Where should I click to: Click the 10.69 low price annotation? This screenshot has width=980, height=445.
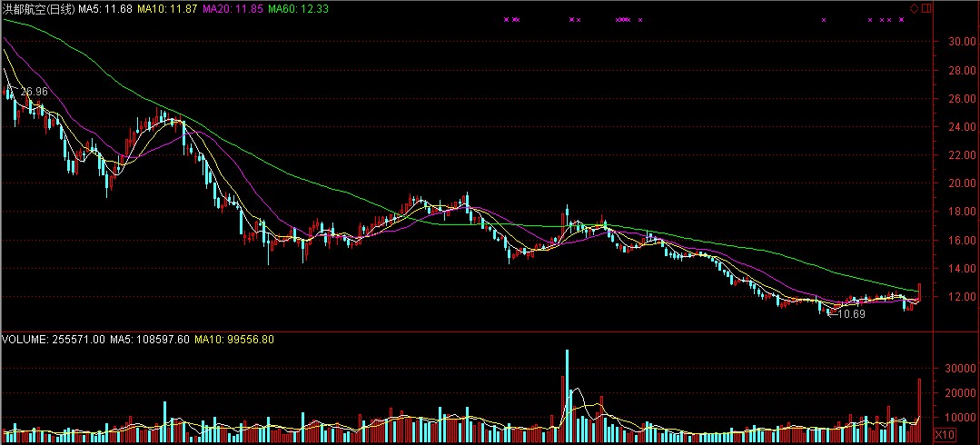(851, 314)
